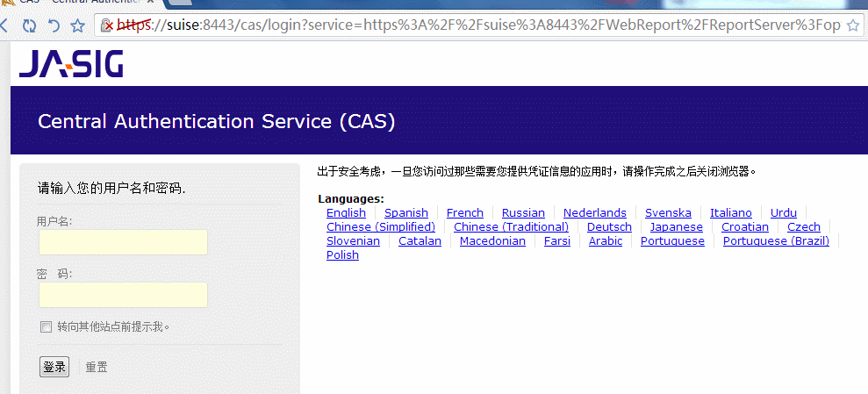Check 转向其他站点前提示我 checkbox

pos(46,327)
